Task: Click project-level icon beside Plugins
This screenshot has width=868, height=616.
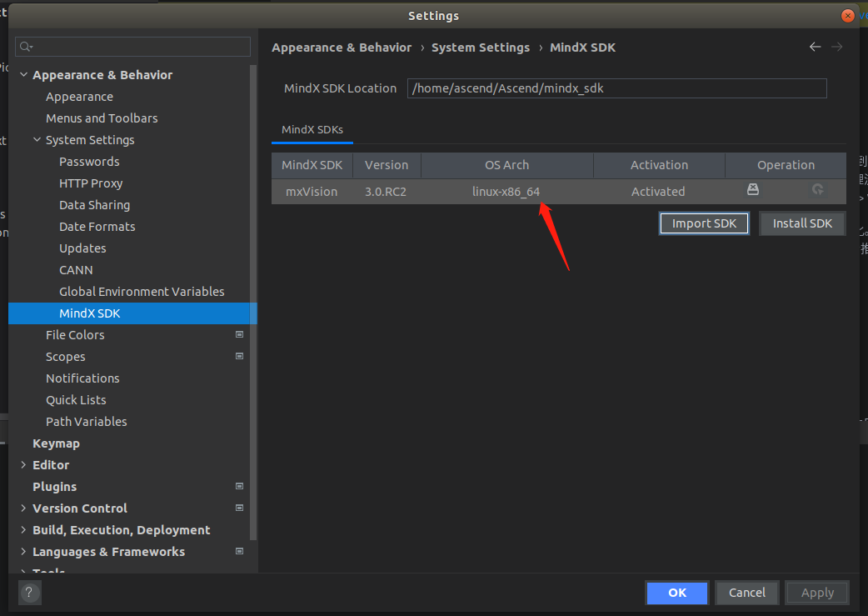Action: [x=240, y=487]
